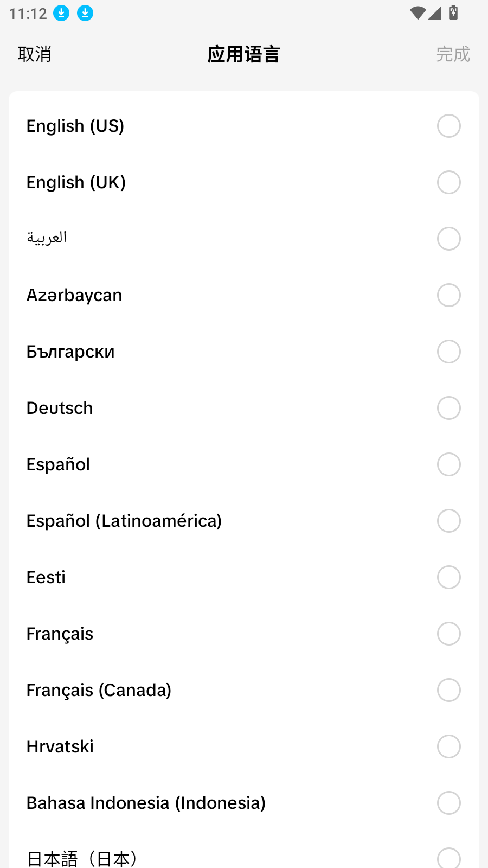Select English (US) radio button
The width and height of the screenshot is (488, 868).
tap(449, 126)
